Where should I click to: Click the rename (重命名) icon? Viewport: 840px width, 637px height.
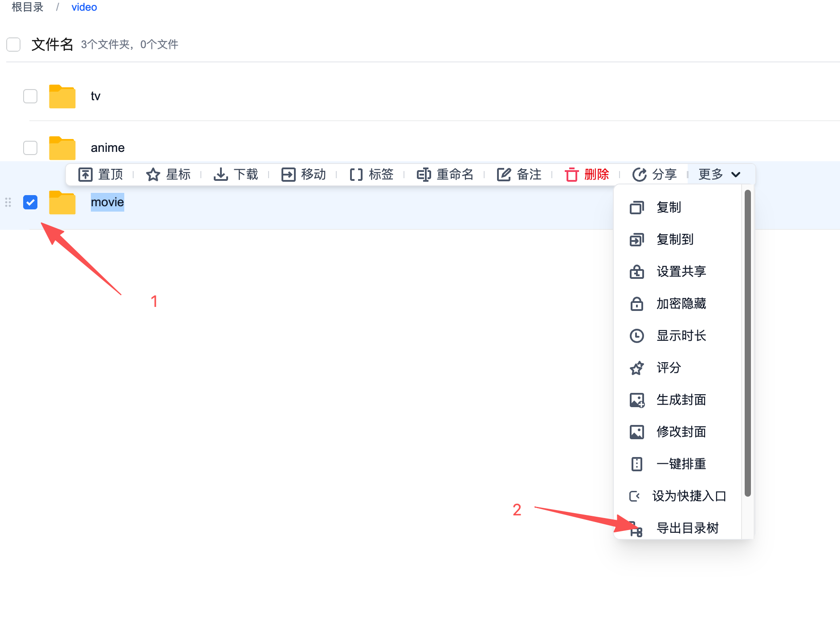pyautogui.click(x=424, y=175)
